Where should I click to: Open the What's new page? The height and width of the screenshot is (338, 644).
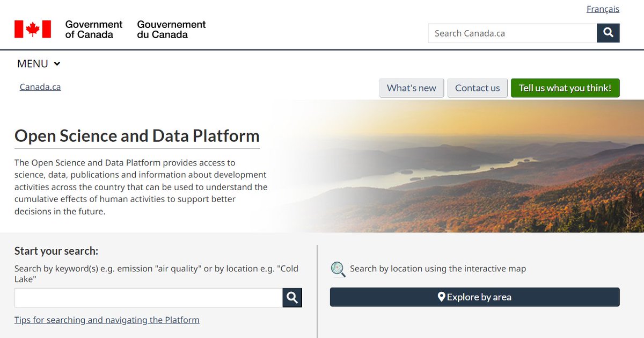[412, 88]
